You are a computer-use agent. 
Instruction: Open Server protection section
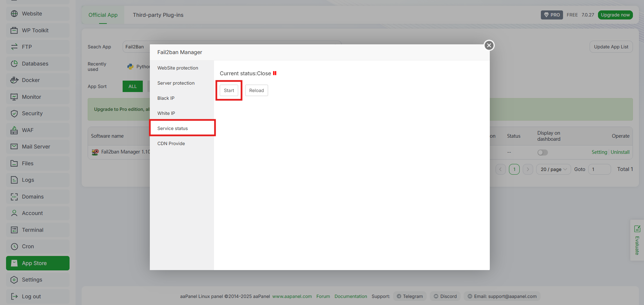click(x=182, y=83)
